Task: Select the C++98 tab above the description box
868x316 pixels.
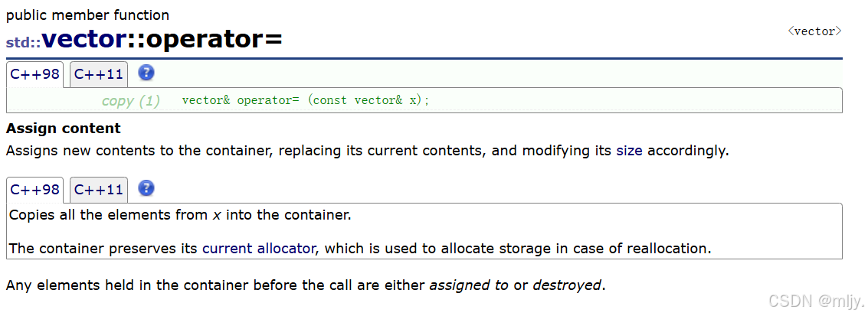Action: [x=35, y=190]
